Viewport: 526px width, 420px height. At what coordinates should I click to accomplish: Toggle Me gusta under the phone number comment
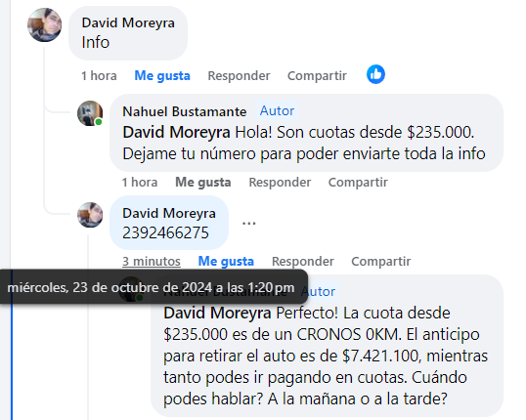pos(226,262)
